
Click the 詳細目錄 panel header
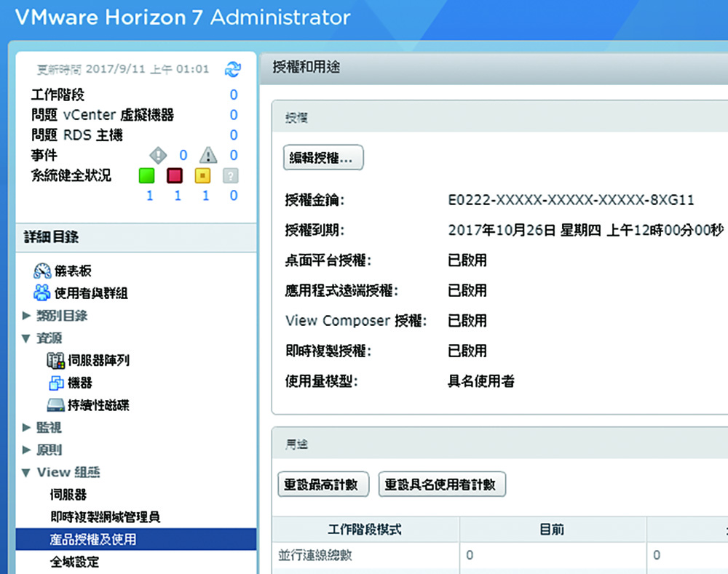(x=136, y=237)
